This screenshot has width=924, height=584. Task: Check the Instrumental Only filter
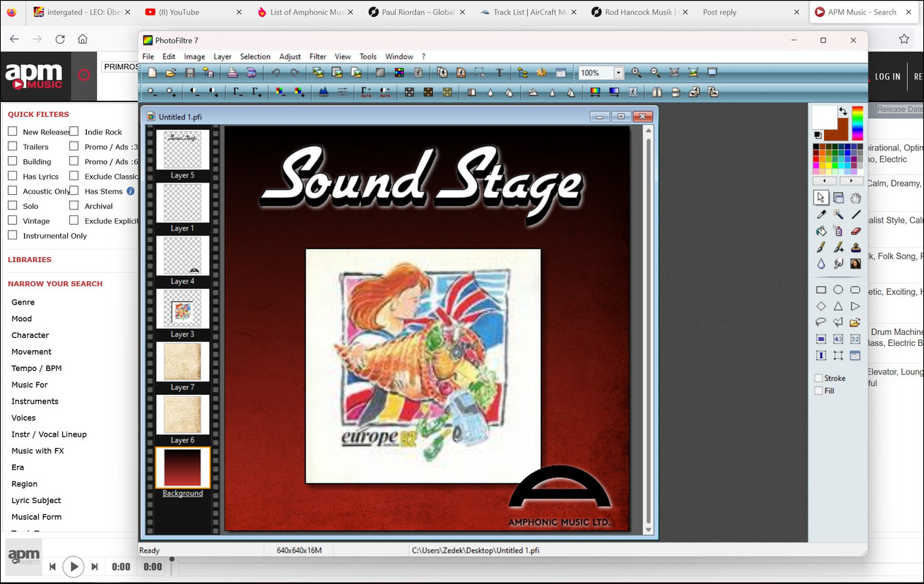pos(12,235)
